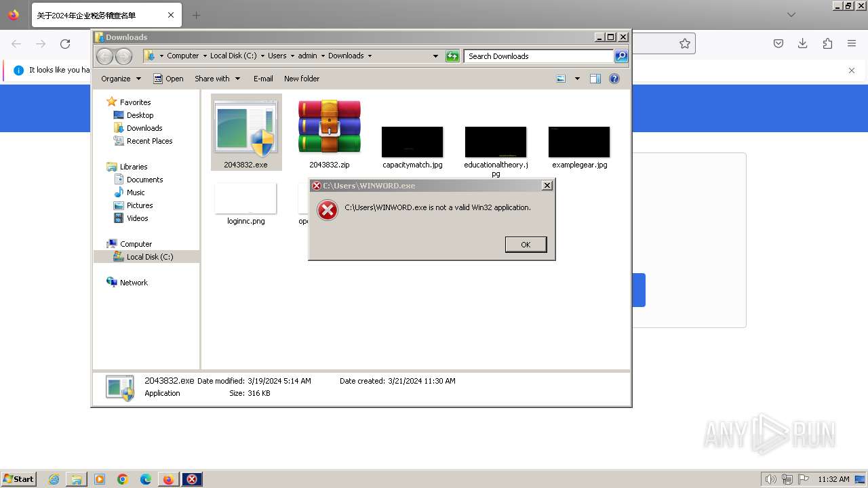
Task: Dismiss the Firefox notification bar
Action: pyautogui.click(x=852, y=70)
